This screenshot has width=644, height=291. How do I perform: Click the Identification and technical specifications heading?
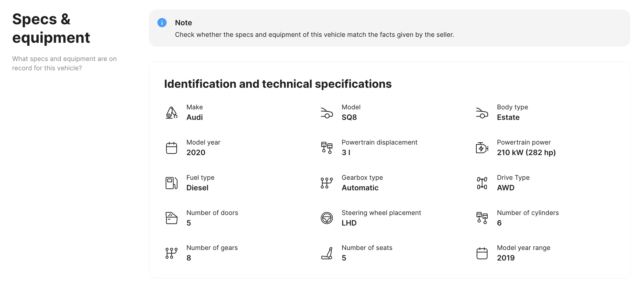278,84
